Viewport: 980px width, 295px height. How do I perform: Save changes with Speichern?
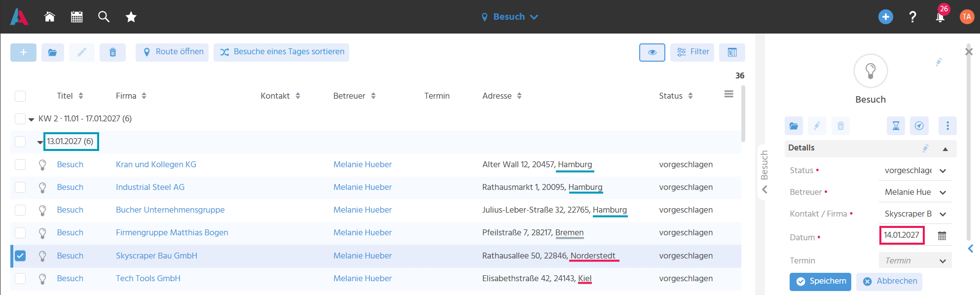point(820,282)
